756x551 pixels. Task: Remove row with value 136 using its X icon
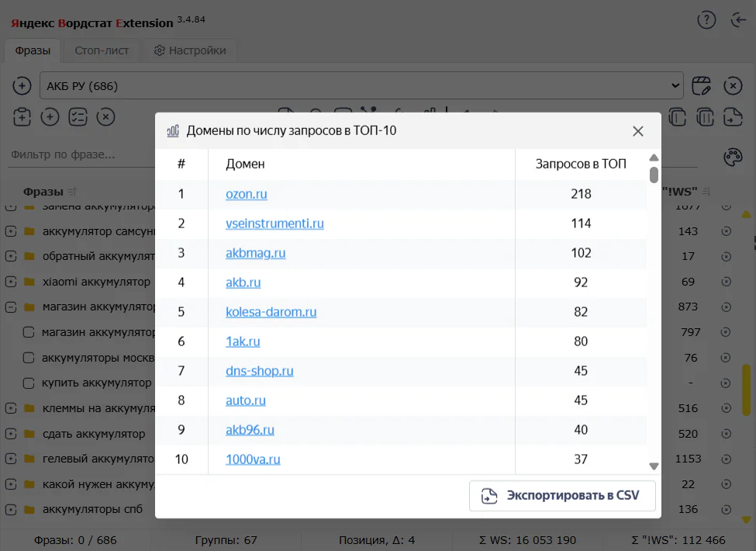[726, 510]
